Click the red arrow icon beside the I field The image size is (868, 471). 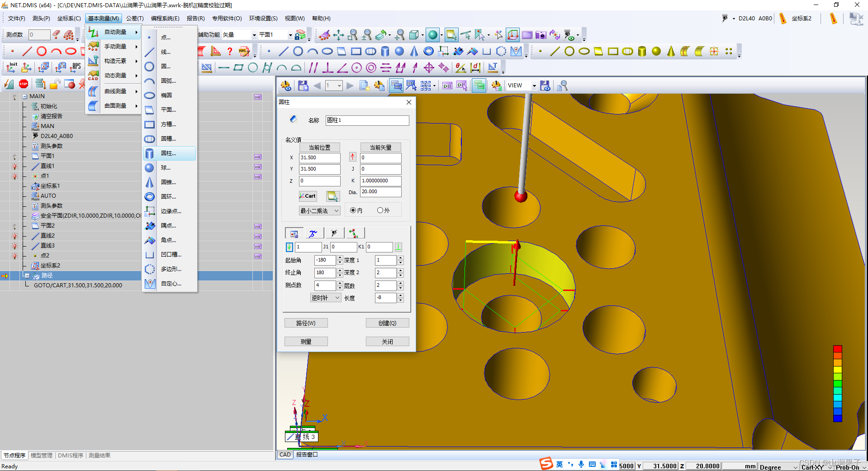353,157
